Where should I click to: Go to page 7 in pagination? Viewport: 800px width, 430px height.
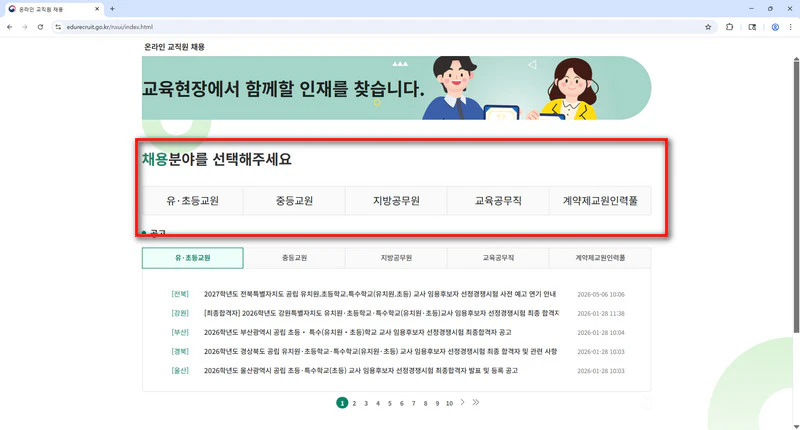[414, 403]
